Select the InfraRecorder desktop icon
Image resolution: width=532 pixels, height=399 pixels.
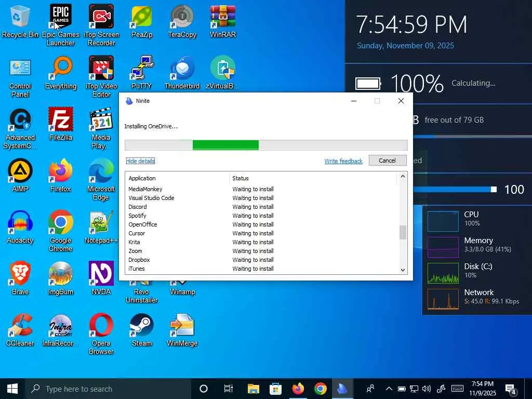coord(61,330)
